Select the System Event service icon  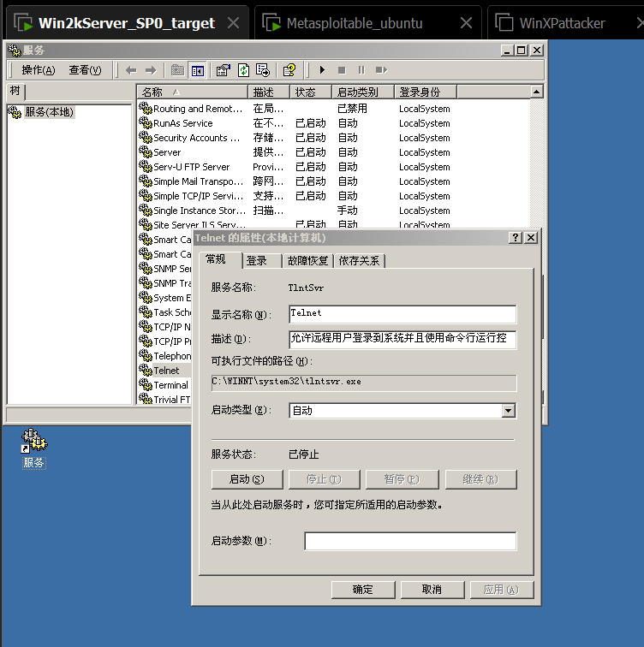(x=146, y=298)
